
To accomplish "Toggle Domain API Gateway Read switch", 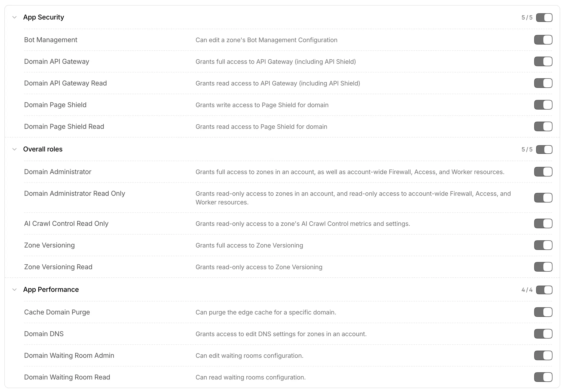I will pyautogui.click(x=543, y=83).
